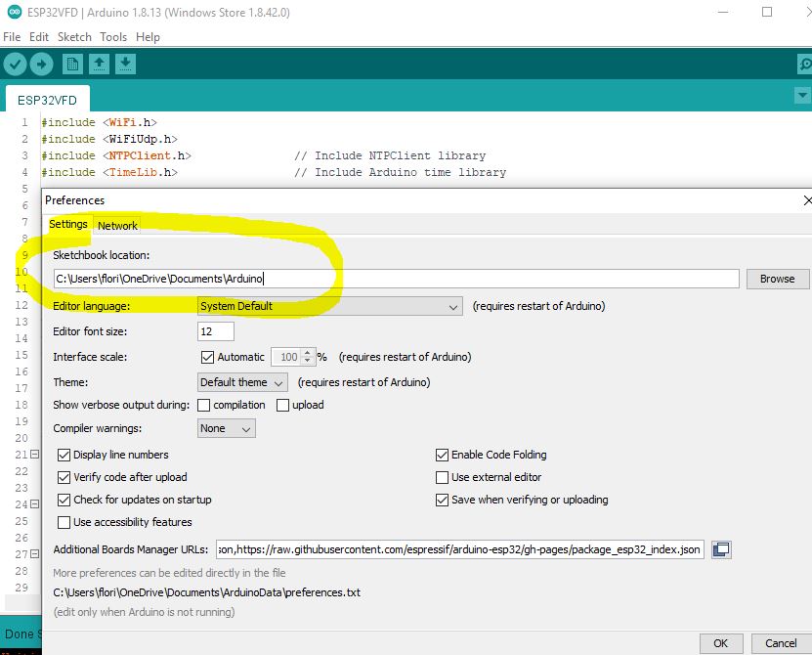Increase interface scale stepper up arrow
The height and width of the screenshot is (655, 812).
(308, 353)
